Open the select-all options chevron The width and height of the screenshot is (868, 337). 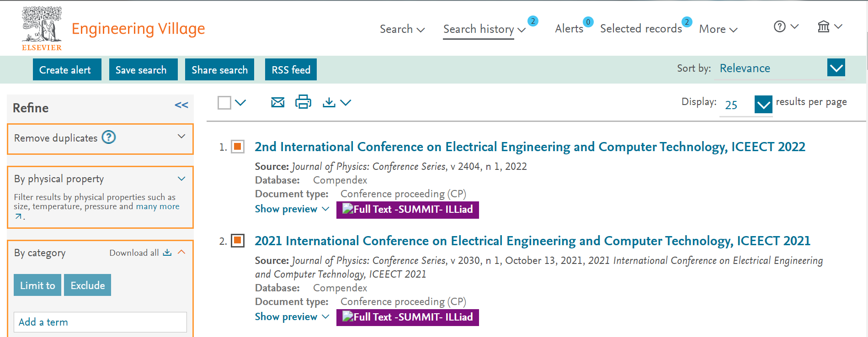tap(240, 103)
